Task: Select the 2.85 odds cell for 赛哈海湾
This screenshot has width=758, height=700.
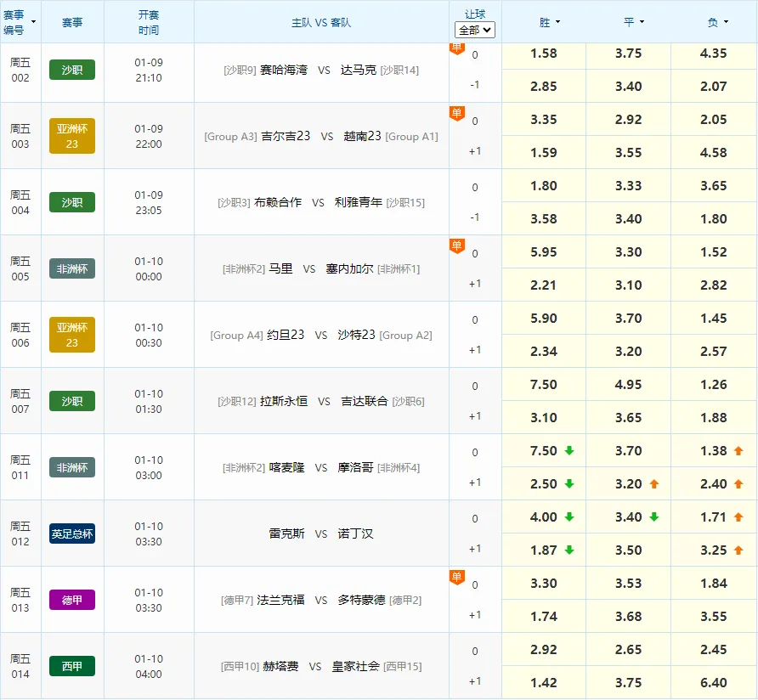Action: (x=543, y=86)
